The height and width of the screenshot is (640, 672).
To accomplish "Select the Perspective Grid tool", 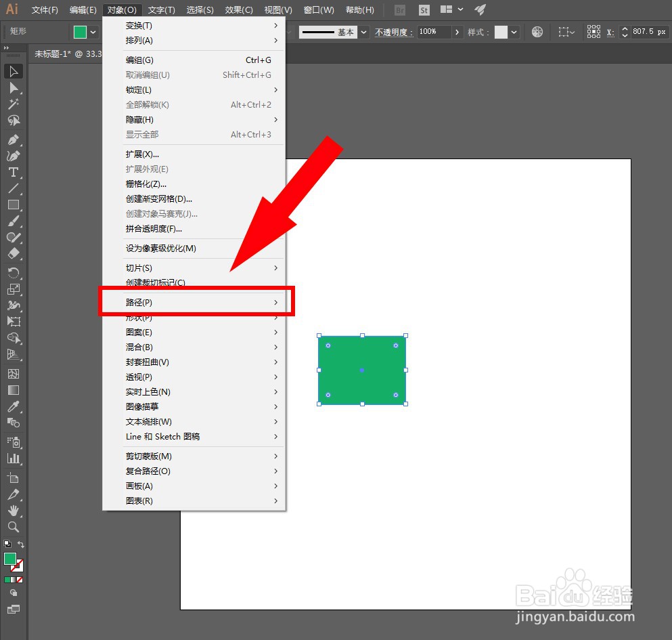I will (14, 354).
